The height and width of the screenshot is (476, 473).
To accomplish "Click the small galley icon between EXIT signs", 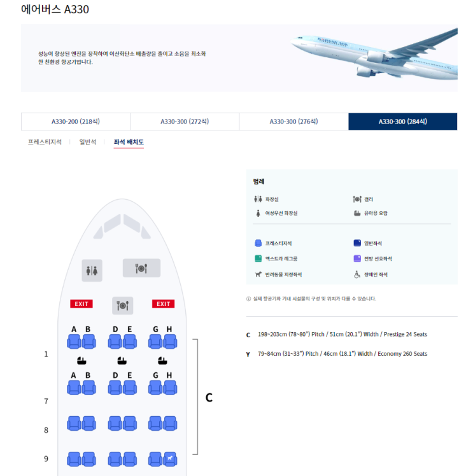I will pos(123,305).
